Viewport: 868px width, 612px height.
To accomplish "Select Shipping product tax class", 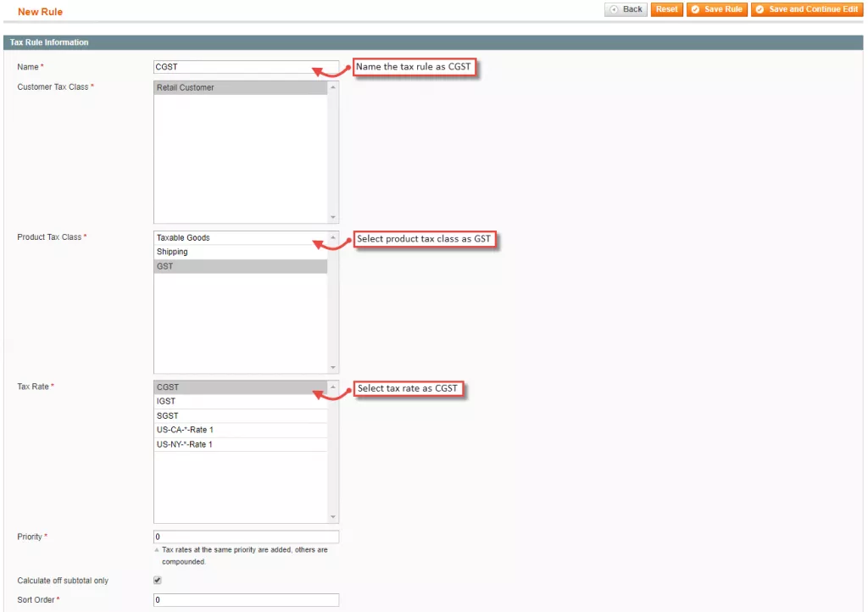I will 240,252.
